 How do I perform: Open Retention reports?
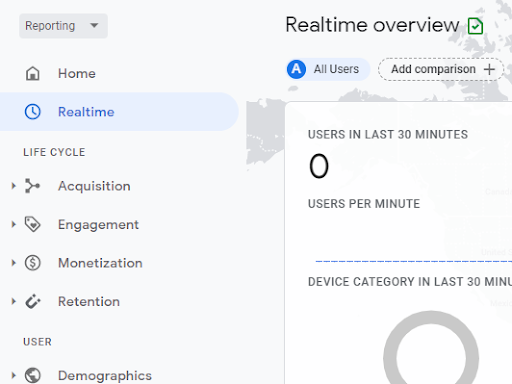click(x=89, y=301)
